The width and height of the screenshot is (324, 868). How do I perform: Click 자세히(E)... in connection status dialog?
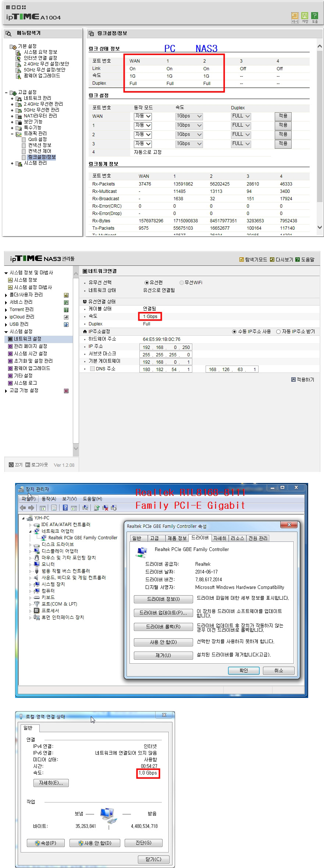(x=51, y=783)
